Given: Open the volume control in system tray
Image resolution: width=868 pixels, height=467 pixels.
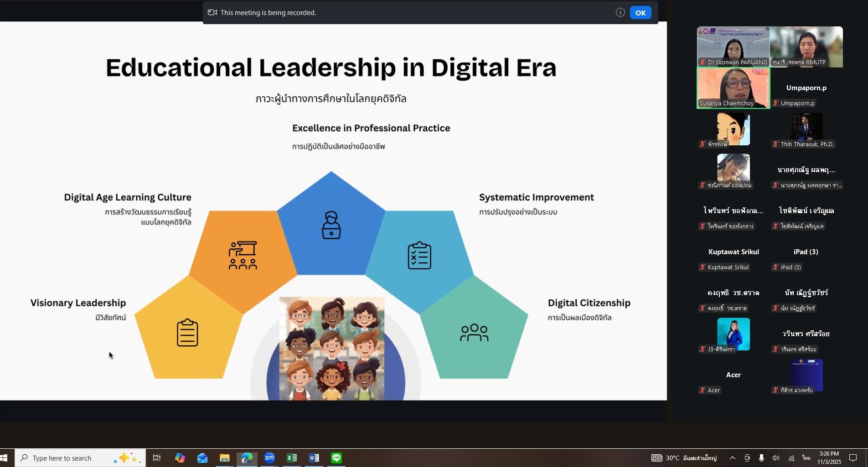Looking at the screenshot, I should (x=776, y=458).
